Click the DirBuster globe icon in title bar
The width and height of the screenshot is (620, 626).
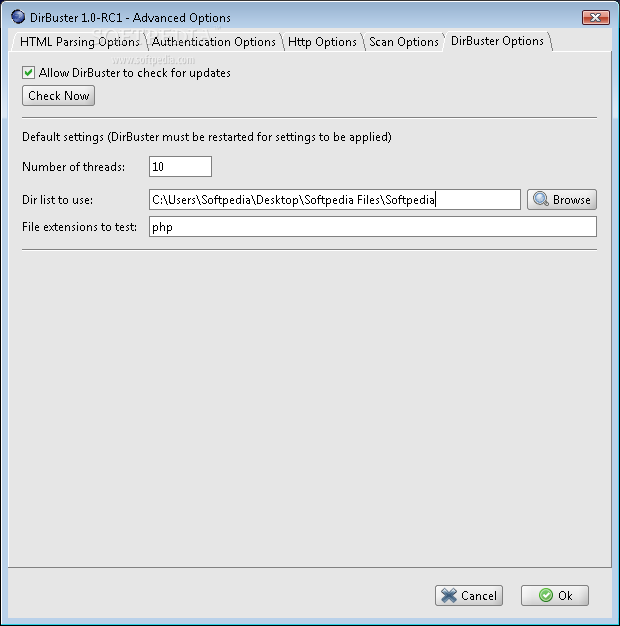tap(18, 17)
